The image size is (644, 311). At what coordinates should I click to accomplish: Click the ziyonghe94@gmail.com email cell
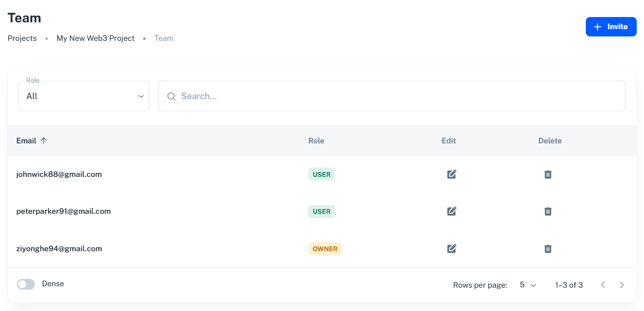[x=59, y=248]
